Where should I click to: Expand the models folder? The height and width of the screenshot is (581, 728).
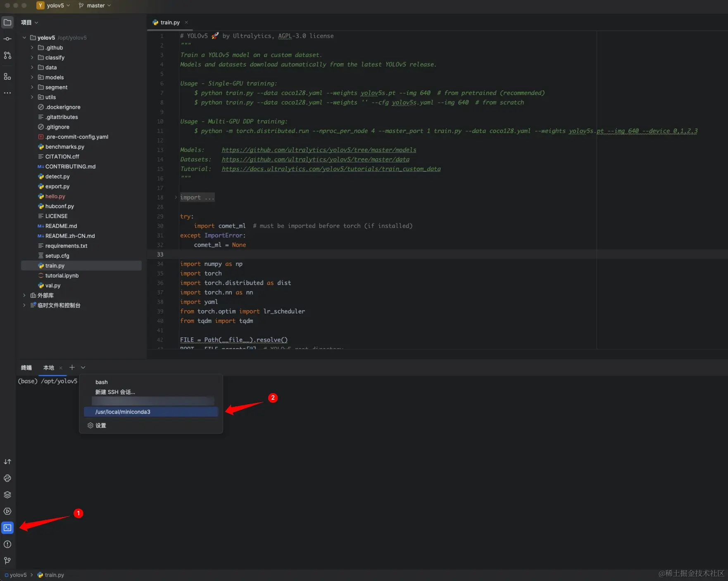coord(32,77)
